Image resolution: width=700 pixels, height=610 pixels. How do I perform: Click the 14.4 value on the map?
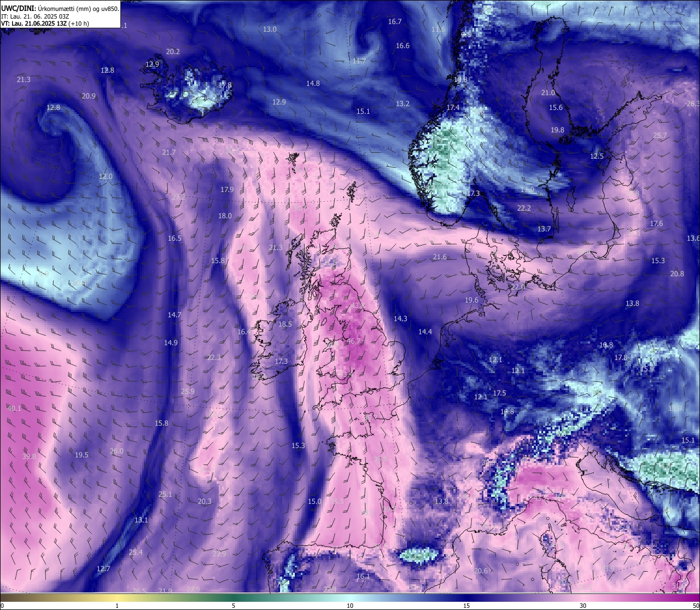(425, 332)
